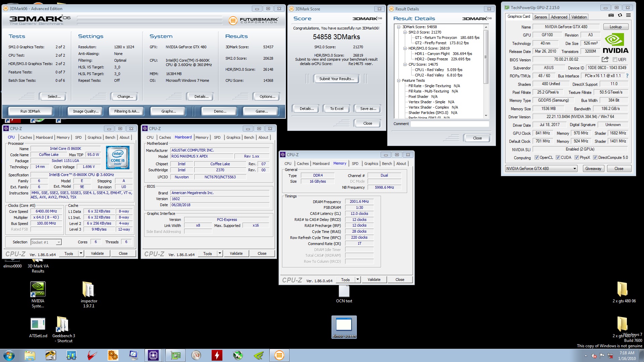Select GT1 - Return To Proxycon result row
Viewport: 644px width, 362px height.
447,38
